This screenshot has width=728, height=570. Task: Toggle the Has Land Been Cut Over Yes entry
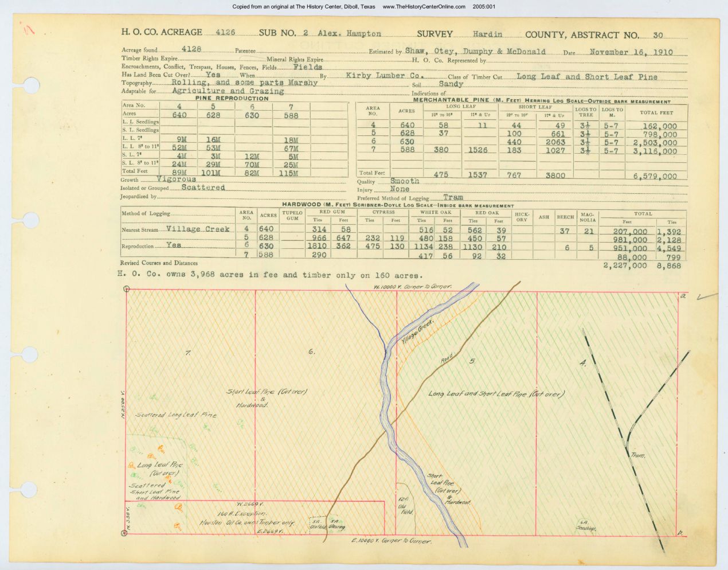212,76
